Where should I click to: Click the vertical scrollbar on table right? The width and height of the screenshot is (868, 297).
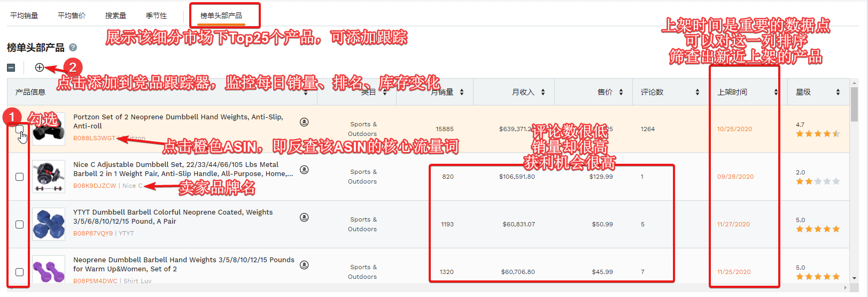point(854,104)
